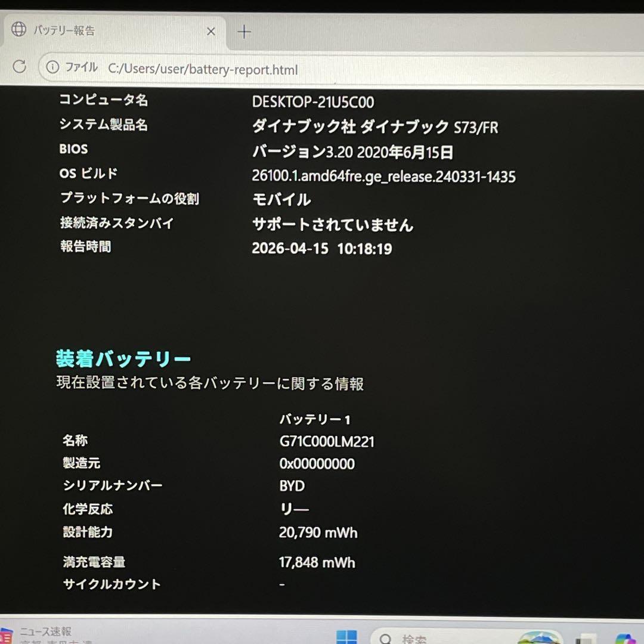
Task: Click the magnifier icon in taskbar search
Action: tap(385, 639)
